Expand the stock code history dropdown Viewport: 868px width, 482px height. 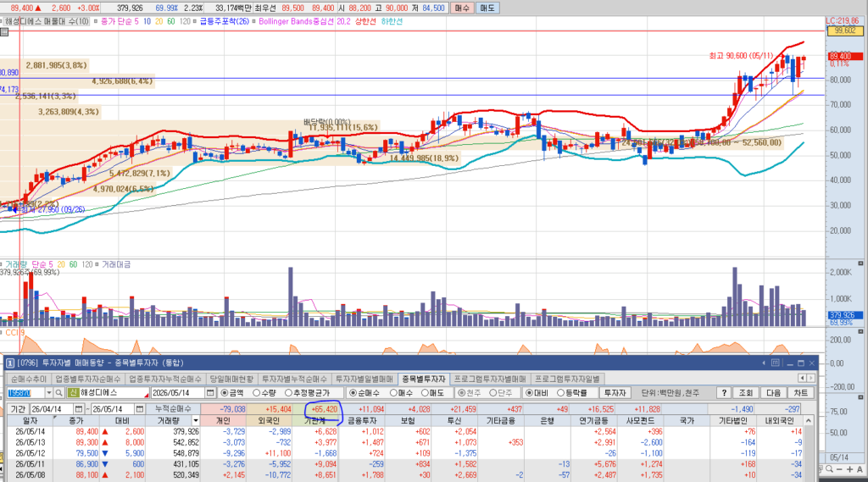[x=48, y=393]
